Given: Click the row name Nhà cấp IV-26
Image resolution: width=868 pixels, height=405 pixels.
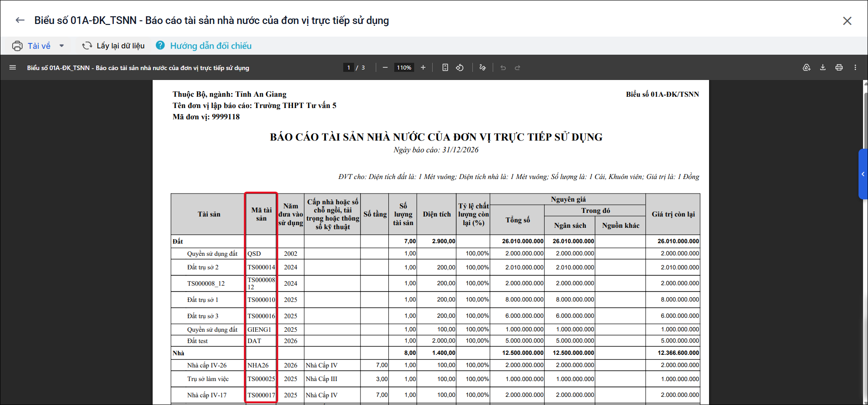Looking at the screenshot, I should 207,365.
